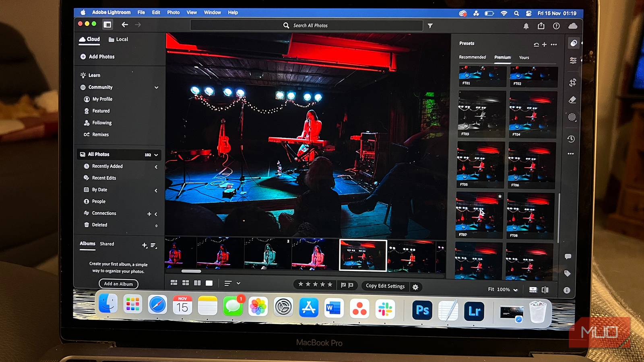This screenshot has width=644, height=362.
Task: Select the Crop and Rotate tool
Action: tap(572, 82)
